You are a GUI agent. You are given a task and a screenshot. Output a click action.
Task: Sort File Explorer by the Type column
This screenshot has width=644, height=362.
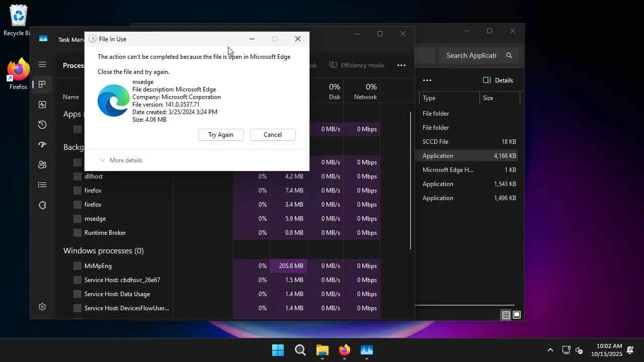[449, 98]
